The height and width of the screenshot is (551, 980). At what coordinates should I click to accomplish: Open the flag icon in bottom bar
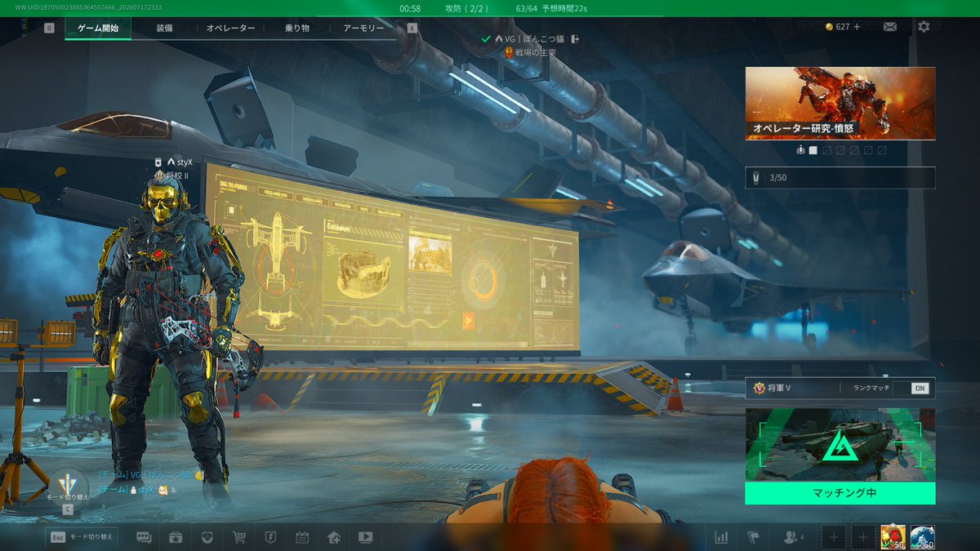click(x=754, y=537)
